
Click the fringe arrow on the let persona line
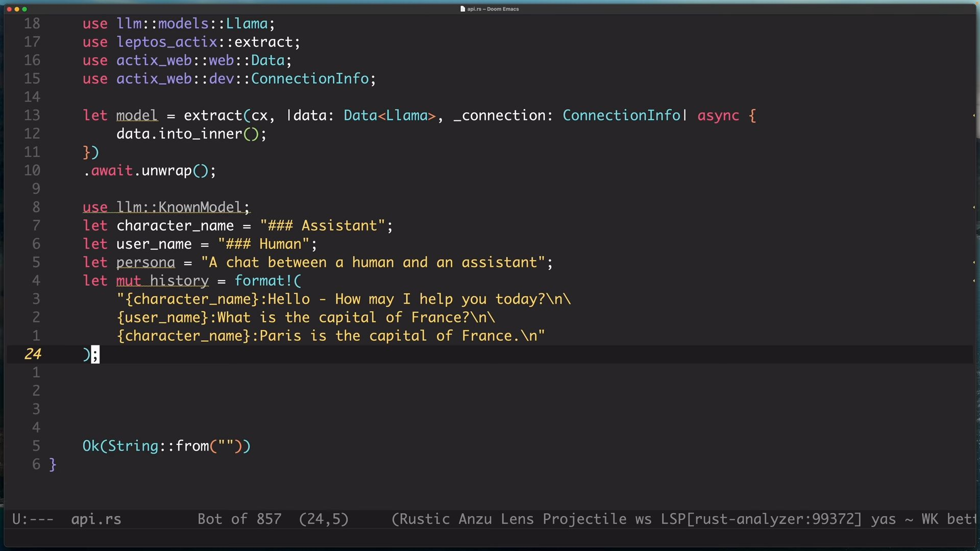(x=974, y=262)
